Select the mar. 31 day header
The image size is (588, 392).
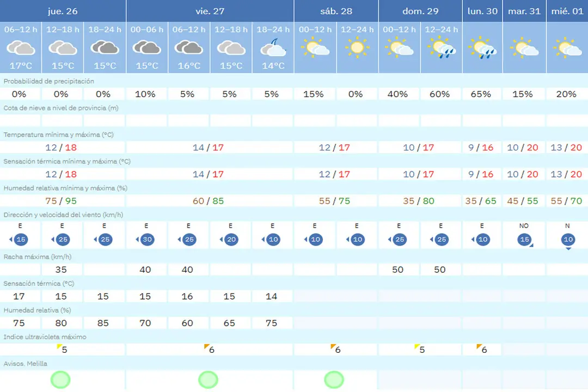[524, 11]
